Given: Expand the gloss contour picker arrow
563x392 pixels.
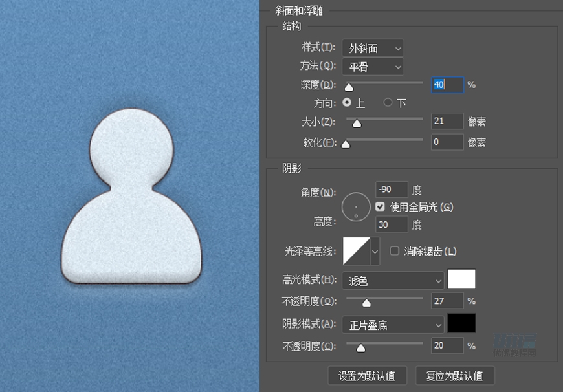Looking at the screenshot, I should click(375, 251).
